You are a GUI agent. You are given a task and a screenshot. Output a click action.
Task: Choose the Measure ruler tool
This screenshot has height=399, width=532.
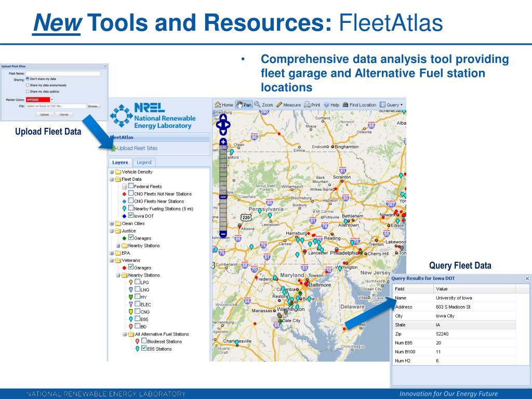point(288,105)
